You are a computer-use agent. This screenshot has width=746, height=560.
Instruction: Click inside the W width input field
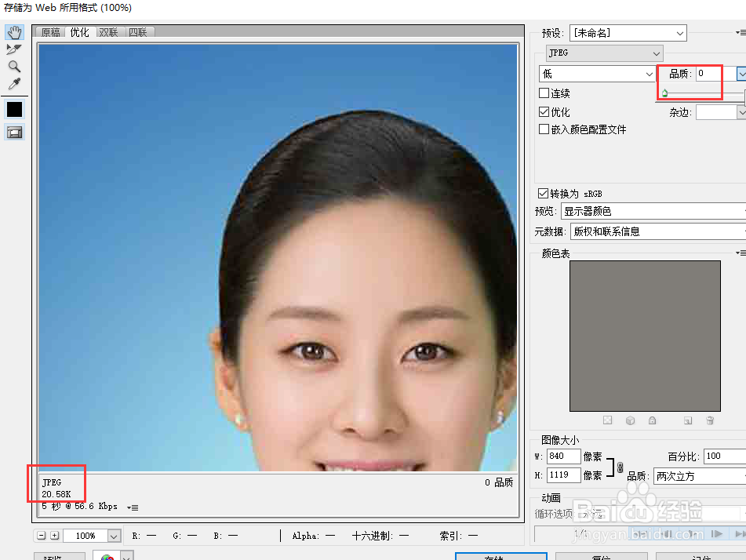[x=563, y=456]
